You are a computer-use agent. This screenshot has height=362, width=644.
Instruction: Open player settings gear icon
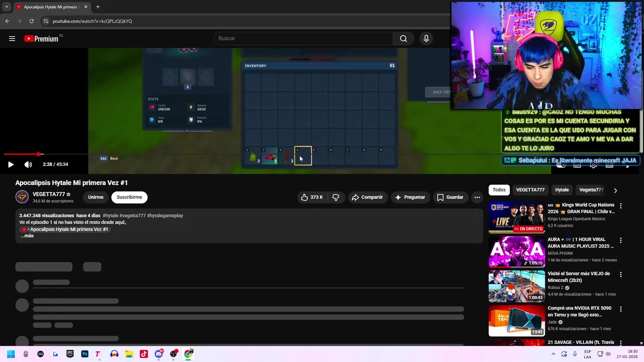(593, 165)
